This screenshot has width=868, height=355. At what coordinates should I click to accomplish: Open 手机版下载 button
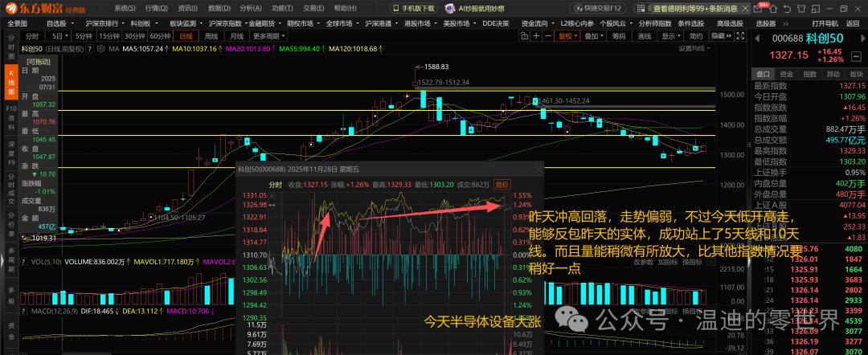click(414, 9)
